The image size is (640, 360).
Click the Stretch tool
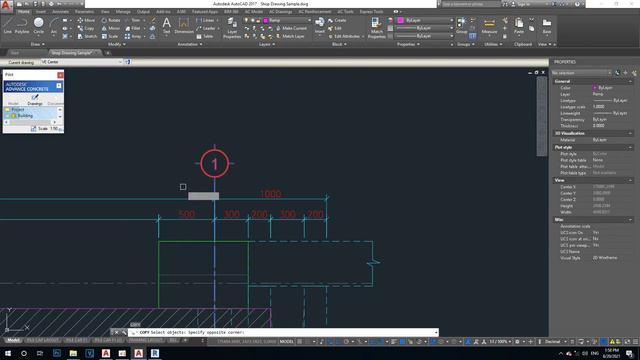(87, 36)
